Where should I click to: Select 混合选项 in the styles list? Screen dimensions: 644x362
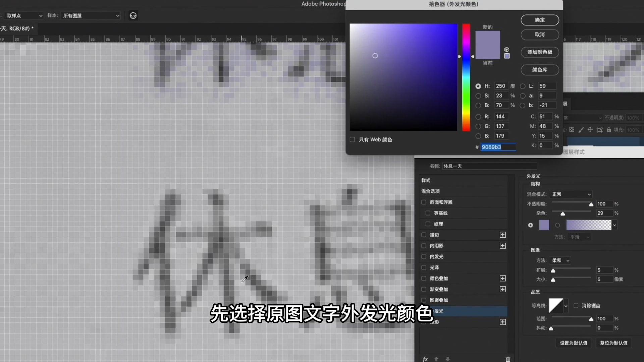pyautogui.click(x=431, y=191)
